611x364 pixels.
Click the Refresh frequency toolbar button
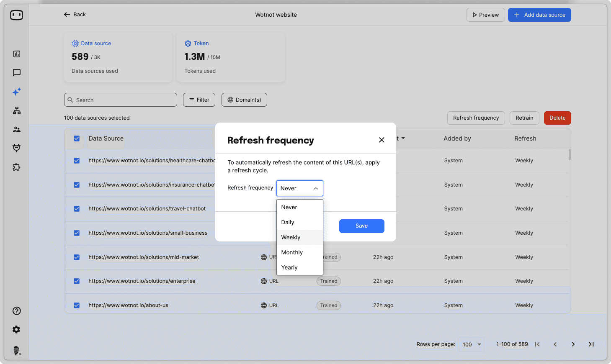point(476,118)
